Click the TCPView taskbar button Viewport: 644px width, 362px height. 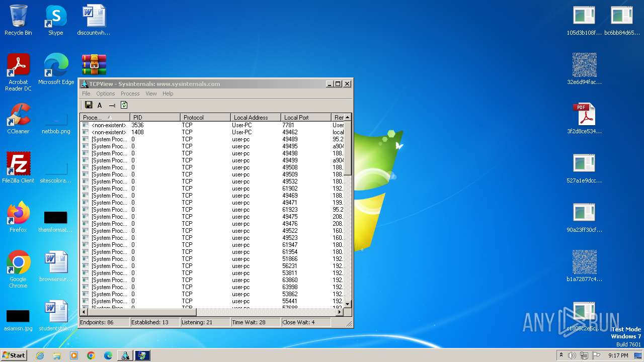[125, 355]
